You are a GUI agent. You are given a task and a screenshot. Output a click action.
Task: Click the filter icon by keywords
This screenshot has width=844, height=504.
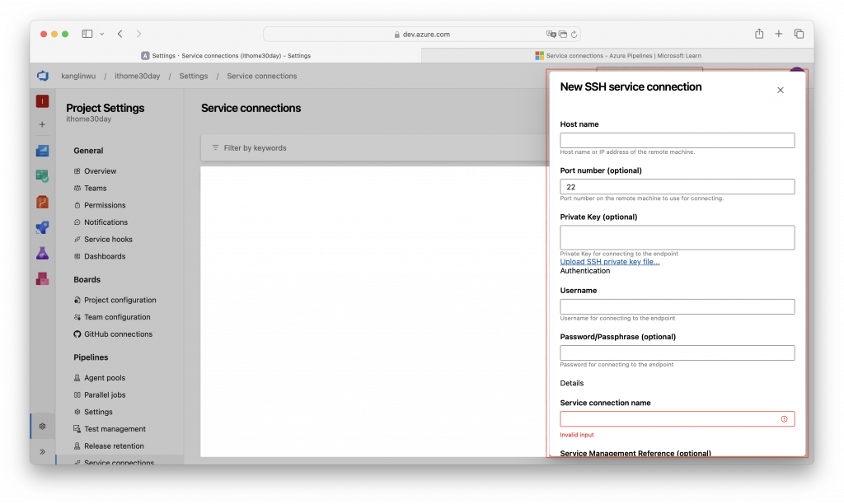pos(215,147)
